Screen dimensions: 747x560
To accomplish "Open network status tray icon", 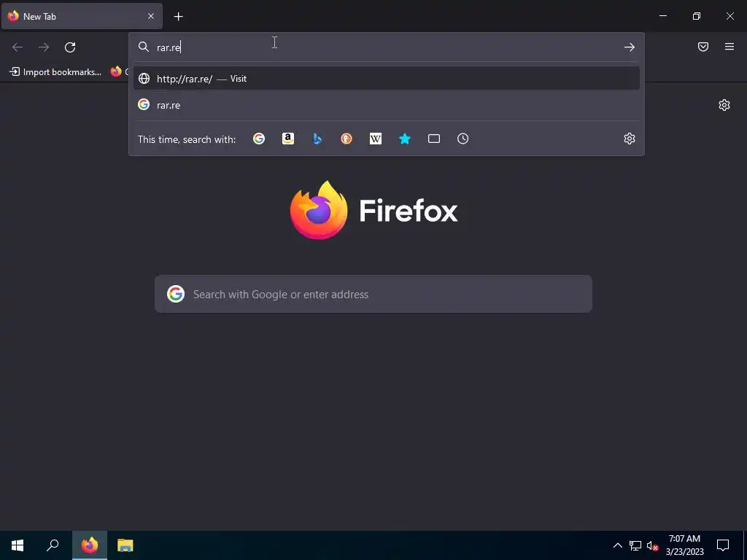I will coord(635,545).
